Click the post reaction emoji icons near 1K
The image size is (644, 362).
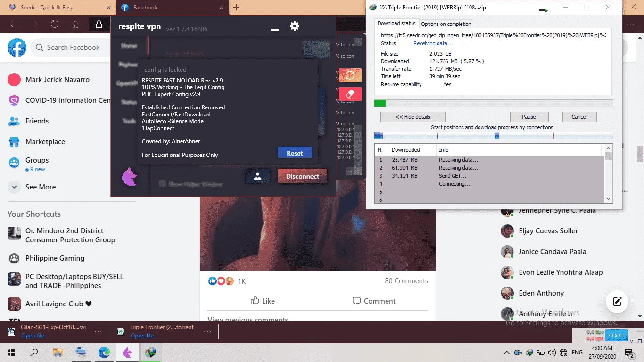221,281
